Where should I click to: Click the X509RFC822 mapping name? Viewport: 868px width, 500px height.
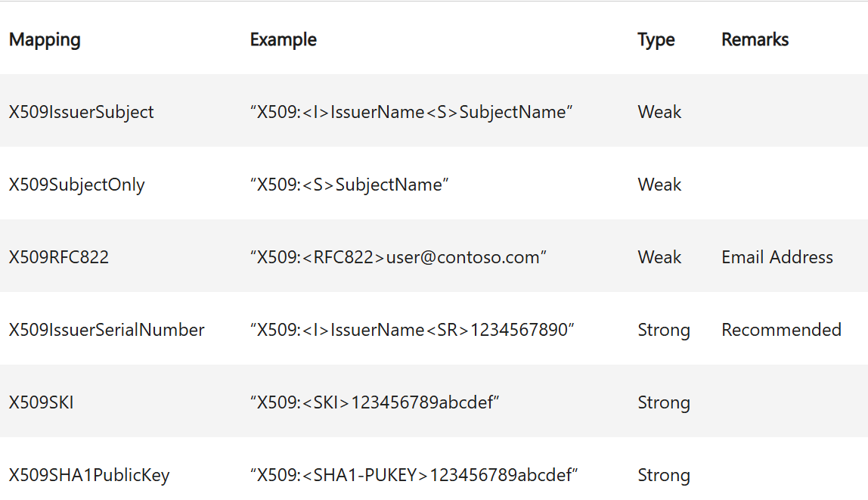(59, 257)
